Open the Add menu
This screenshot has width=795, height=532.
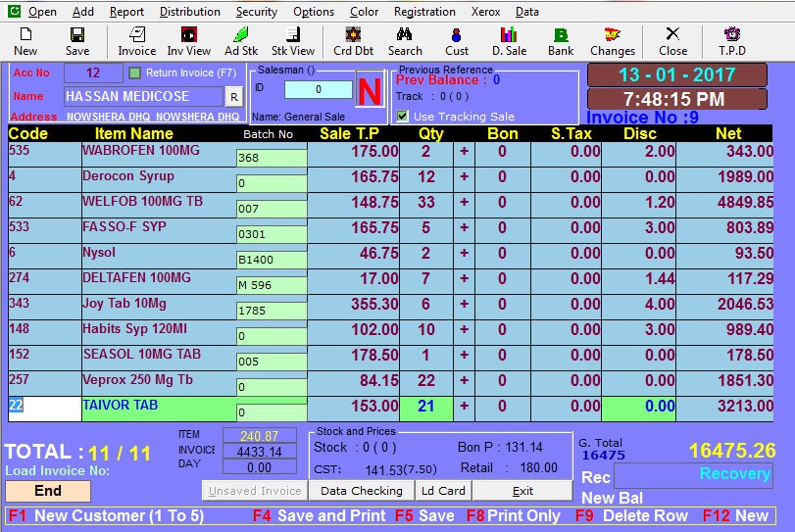pyautogui.click(x=82, y=12)
